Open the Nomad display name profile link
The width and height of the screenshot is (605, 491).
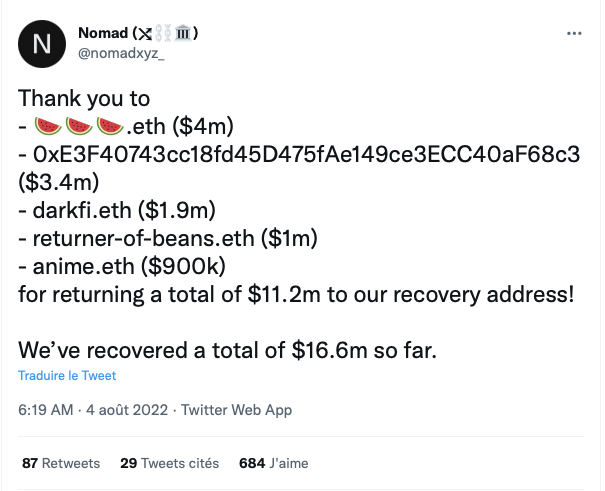point(103,34)
